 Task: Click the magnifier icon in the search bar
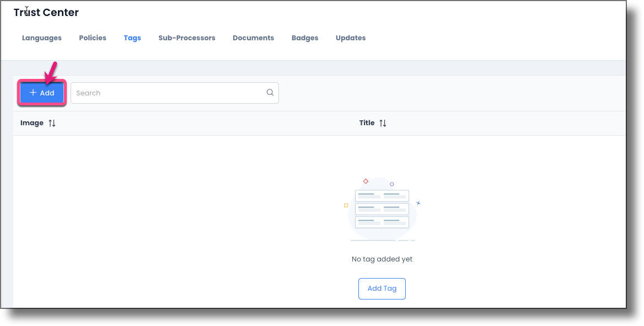tap(270, 93)
